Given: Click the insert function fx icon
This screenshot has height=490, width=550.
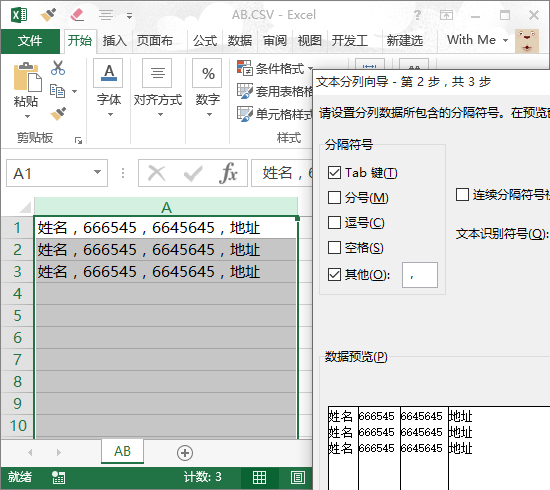Looking at the screenshot, I should tap(228, 173).
